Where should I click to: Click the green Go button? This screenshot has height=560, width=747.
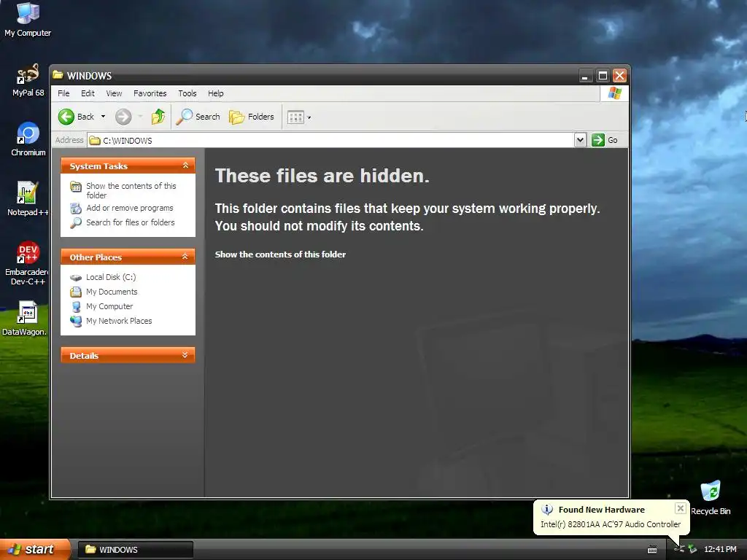(x=605, y=140)
